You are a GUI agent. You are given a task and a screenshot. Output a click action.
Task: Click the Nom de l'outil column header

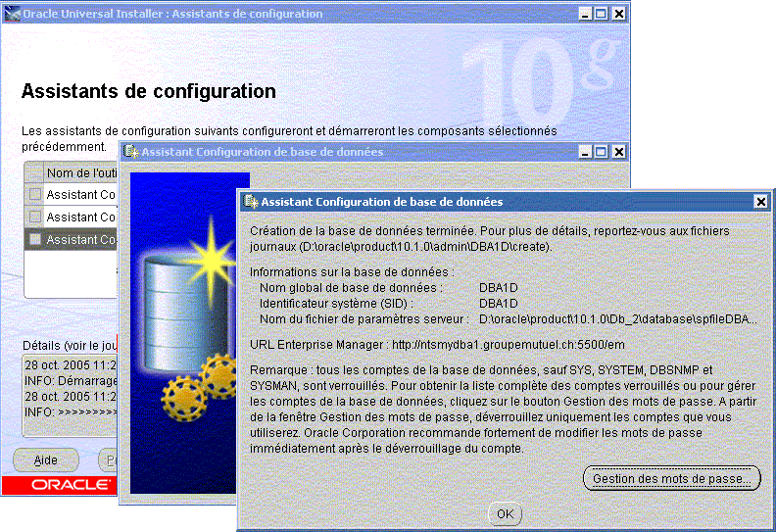click(81, 172)
